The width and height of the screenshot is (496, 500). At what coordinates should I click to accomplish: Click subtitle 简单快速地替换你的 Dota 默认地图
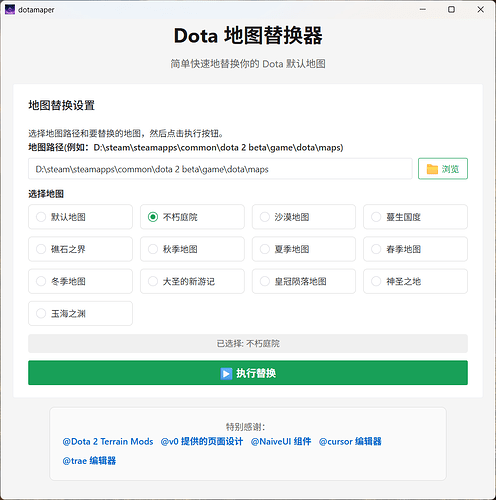(248, 64)
